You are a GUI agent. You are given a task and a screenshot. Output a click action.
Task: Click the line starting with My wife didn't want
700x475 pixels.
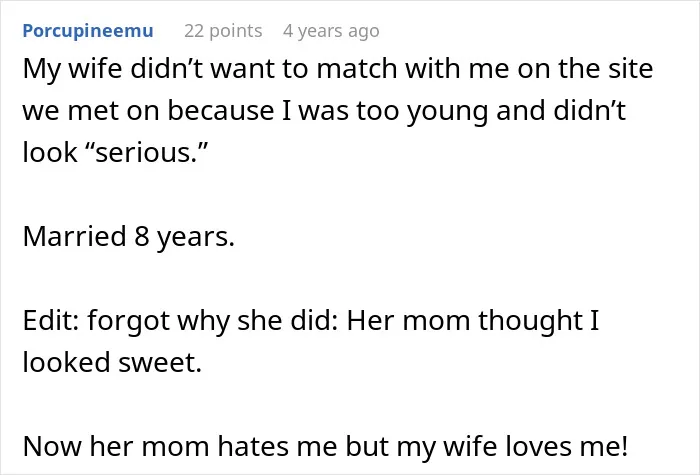[x=338, y=69]
